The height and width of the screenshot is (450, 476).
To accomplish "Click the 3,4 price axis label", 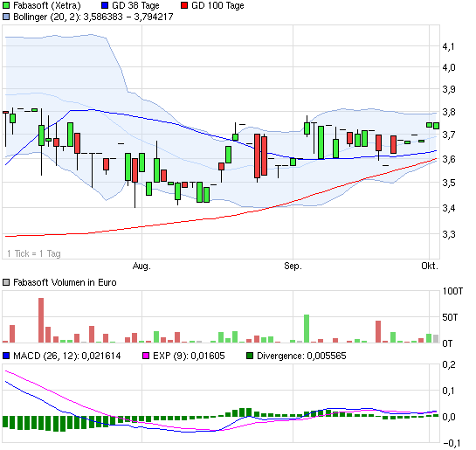I will [449, 208].
